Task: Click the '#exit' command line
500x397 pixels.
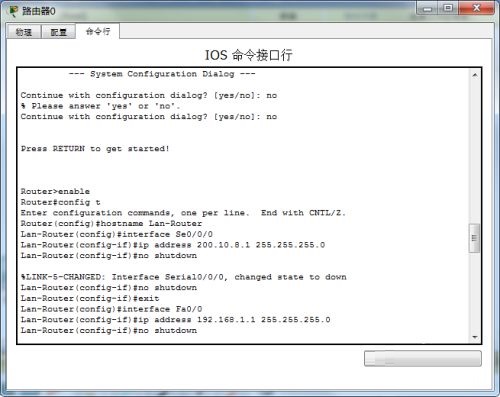Action: coord(90,298)
